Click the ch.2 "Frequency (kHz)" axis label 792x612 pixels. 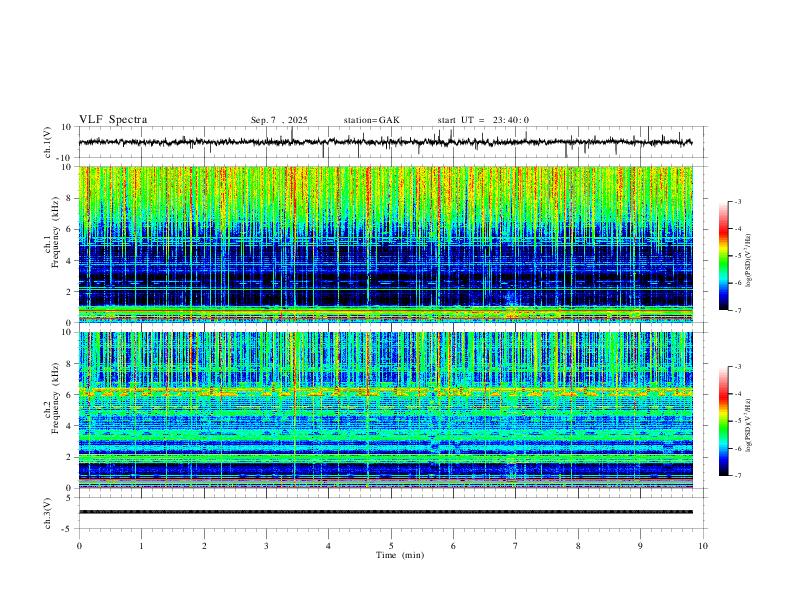pyautogui.click(x=55, y=398)
